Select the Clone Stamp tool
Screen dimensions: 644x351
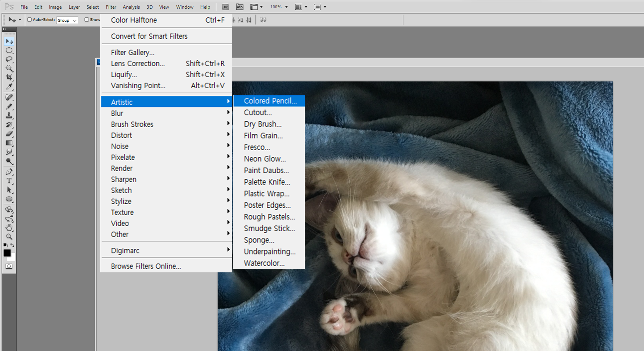click(9, 115)
